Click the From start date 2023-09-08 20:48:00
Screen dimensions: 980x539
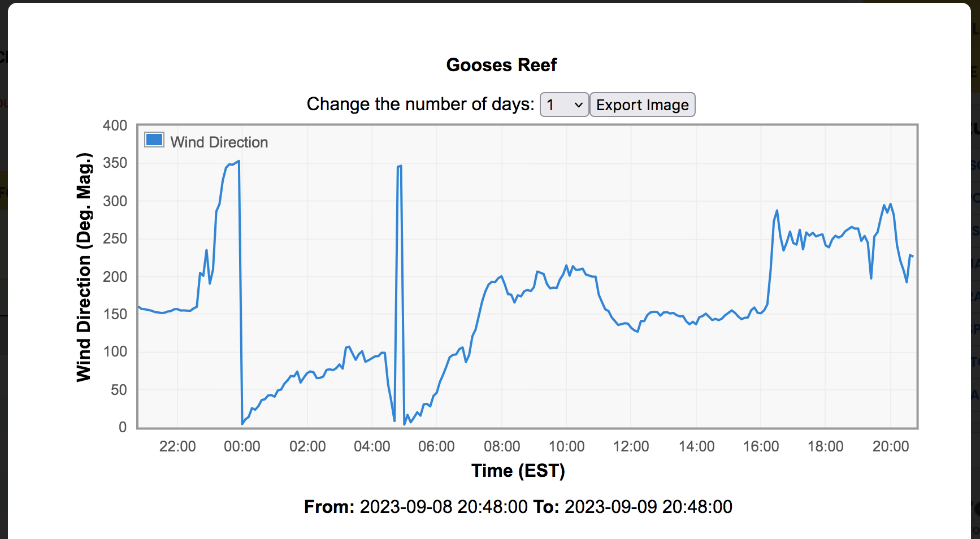(x=444, y=507)
